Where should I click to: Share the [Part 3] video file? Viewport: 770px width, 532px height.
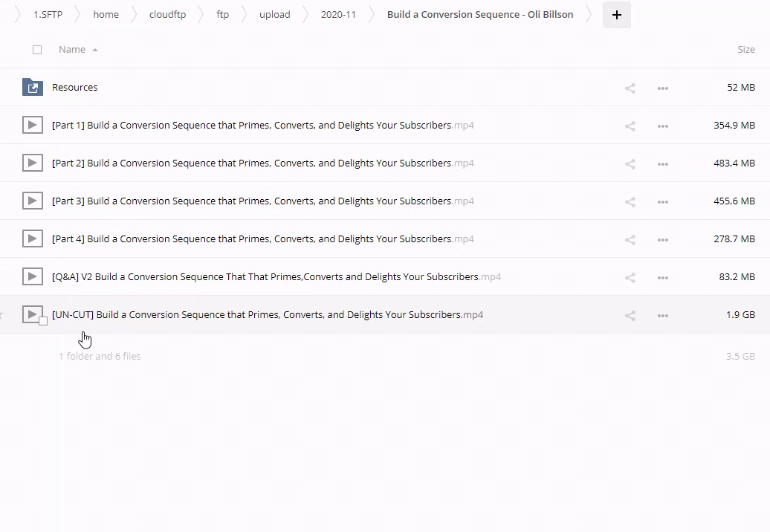click(630, 201)
